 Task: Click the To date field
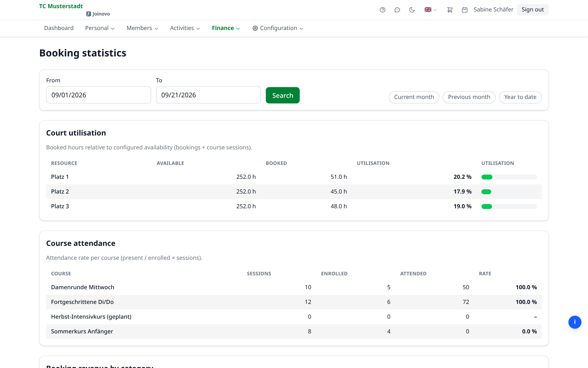tap(208, 95)
